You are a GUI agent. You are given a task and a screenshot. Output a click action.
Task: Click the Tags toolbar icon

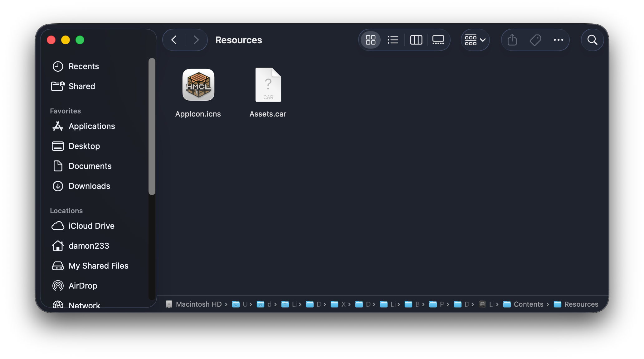coord(535,40)
